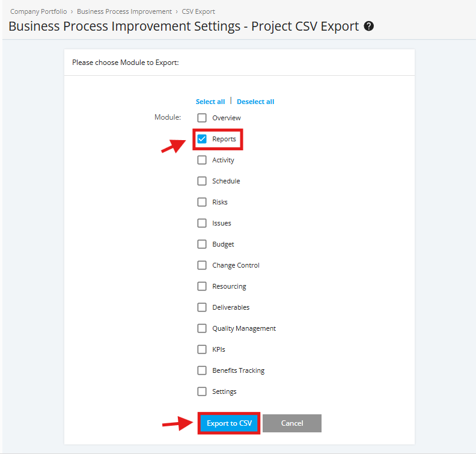Image resolution: width=476 pixels, height=454 pixels.
Task: Select the Resourcing checkbox
Action: point(202,286)
